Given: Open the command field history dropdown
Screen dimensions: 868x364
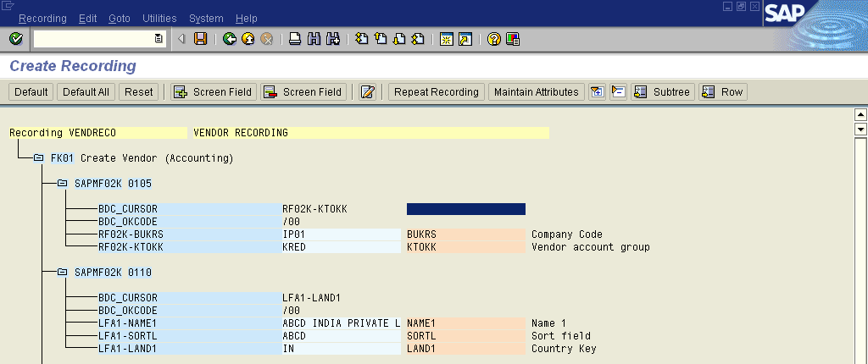Looking at the screenshot, I should pos(159,39).
